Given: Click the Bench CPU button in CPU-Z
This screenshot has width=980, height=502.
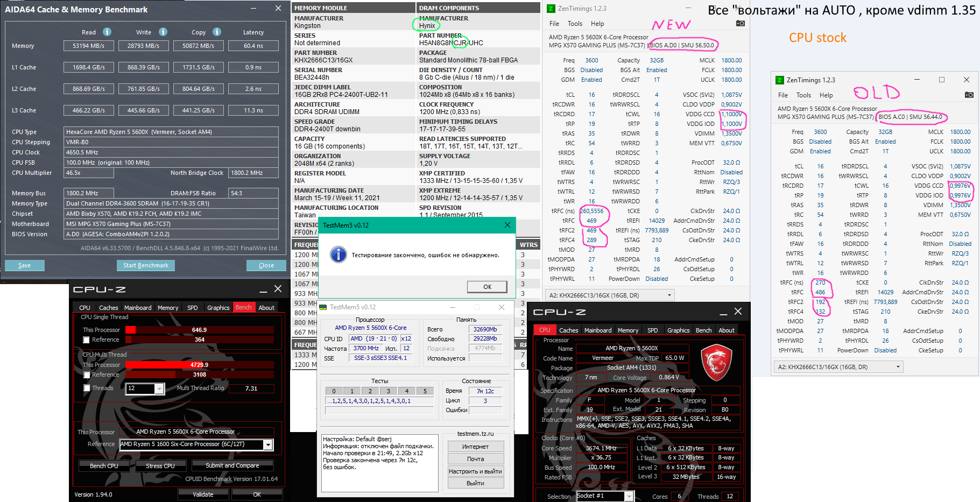Looking at the screenshot, I should coord(104,466).
